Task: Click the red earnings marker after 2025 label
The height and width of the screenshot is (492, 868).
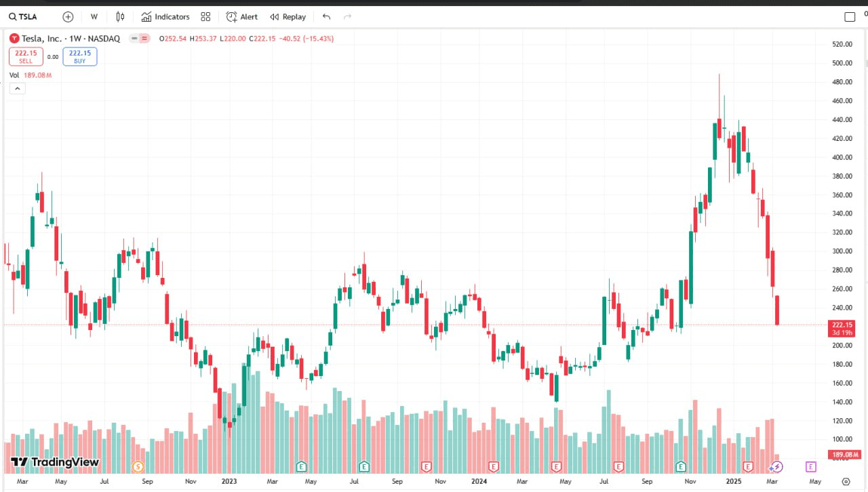Action: 748,466
